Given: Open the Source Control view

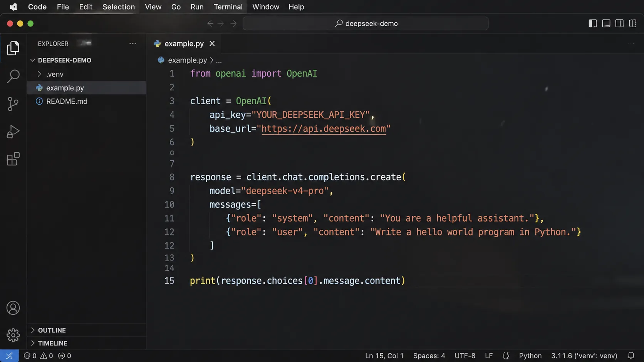Looking at the screenshot, I should (13, 104).
